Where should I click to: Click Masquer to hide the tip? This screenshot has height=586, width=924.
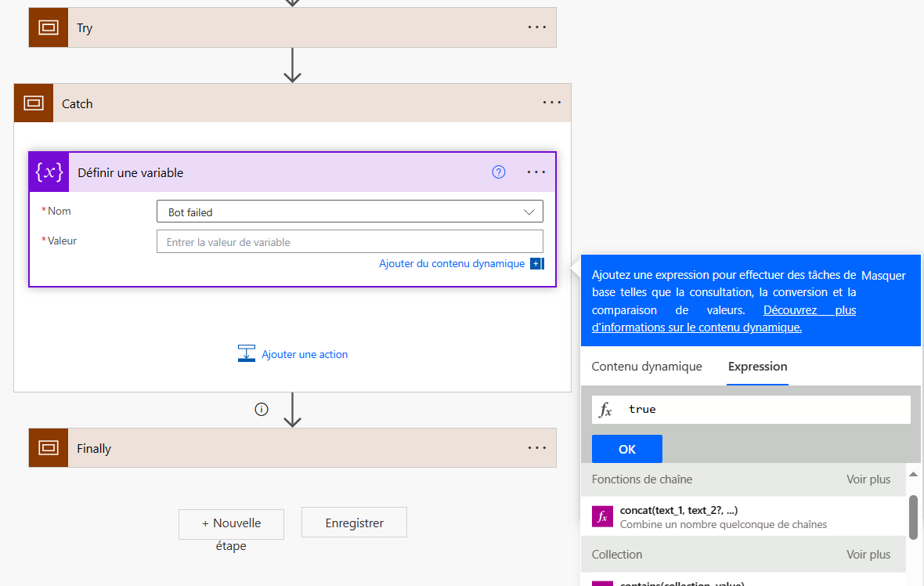(x=883, y=275)
